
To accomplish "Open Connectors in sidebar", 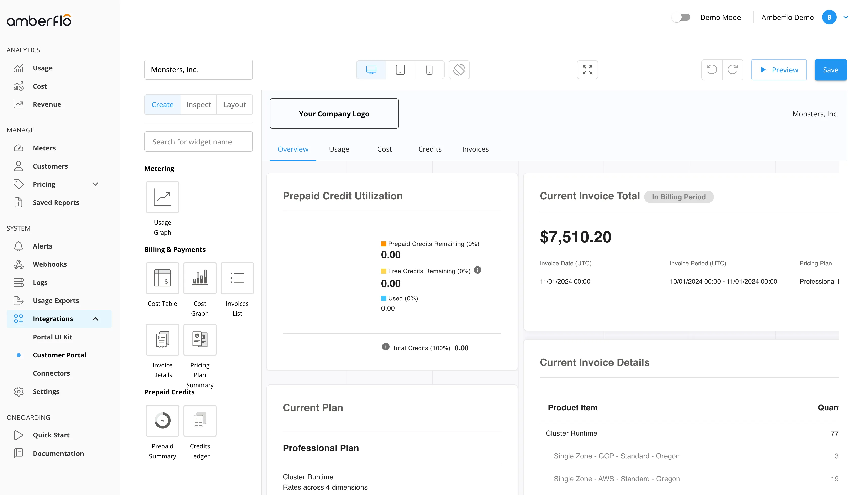I will [51, 373].
